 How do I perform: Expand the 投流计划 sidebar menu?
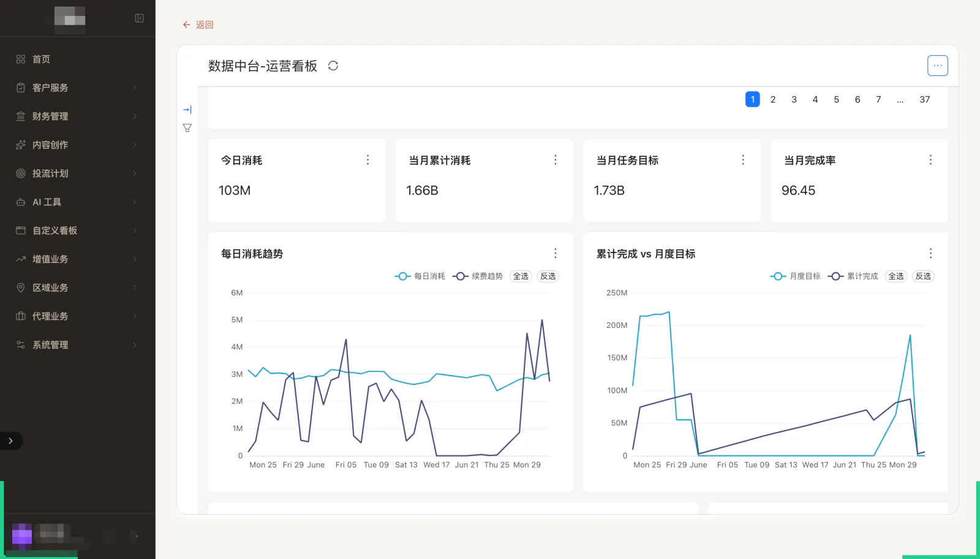tap(77, 173)
